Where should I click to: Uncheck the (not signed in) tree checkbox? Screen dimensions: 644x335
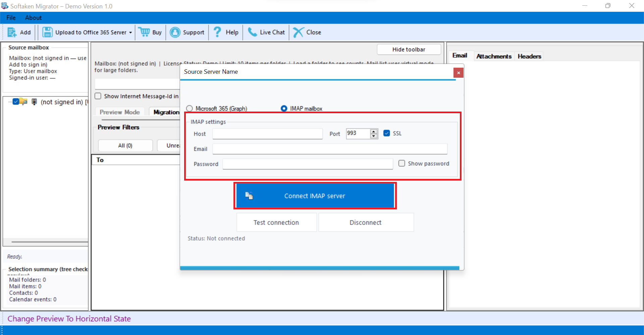(16, 102)
